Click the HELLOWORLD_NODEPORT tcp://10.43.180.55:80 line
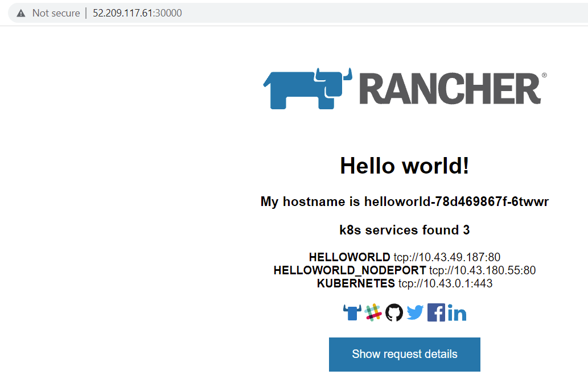 (x=405, y=270)
